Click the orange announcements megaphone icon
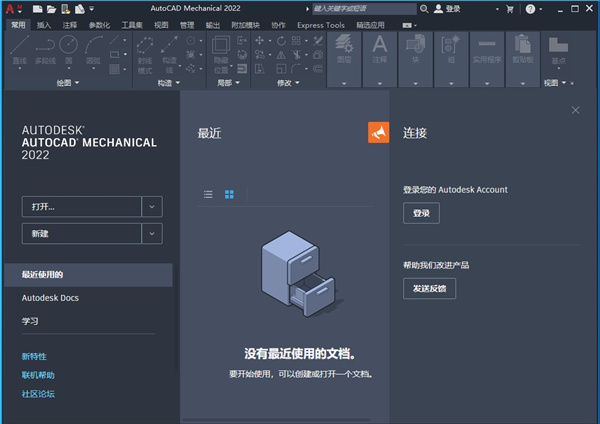This screenshot has width=600, height=424. [x=379, y=133]
